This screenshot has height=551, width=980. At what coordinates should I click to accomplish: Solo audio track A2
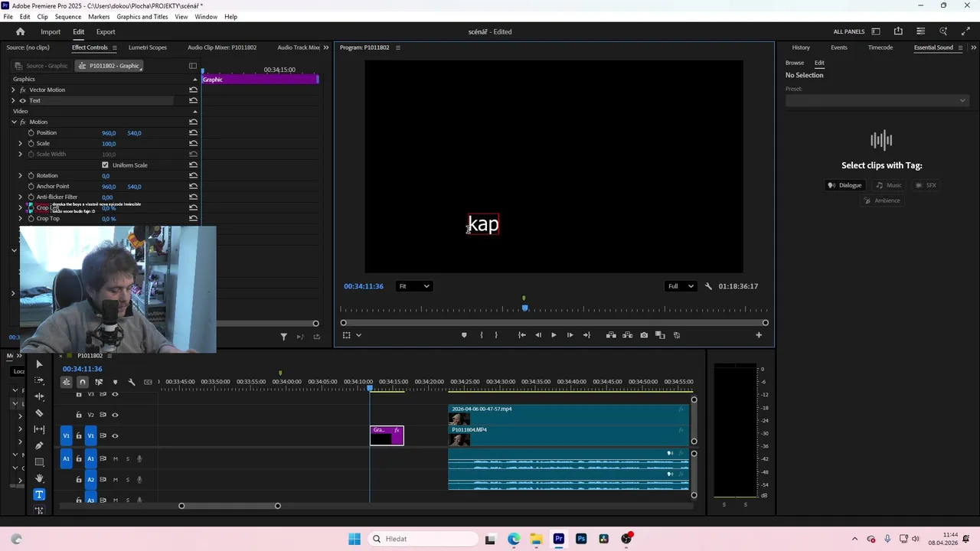128,480
